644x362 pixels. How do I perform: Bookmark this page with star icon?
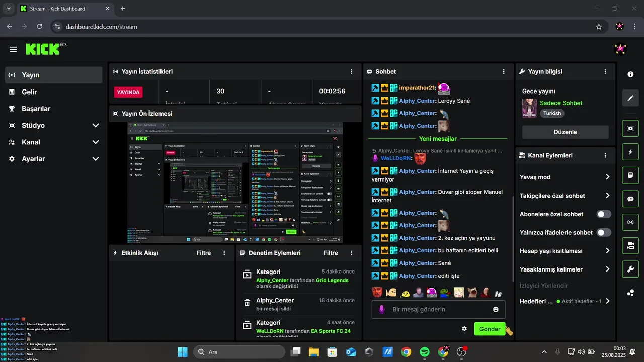tap(599, 27)
